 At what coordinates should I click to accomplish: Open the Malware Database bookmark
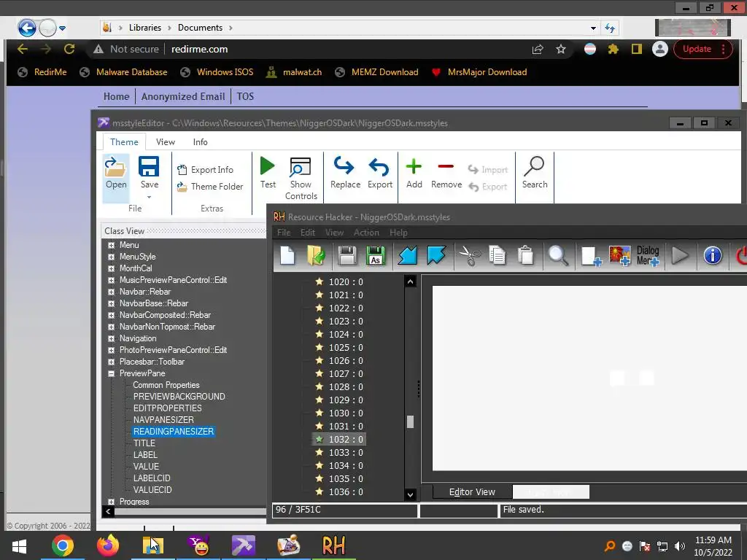(123, 72)
